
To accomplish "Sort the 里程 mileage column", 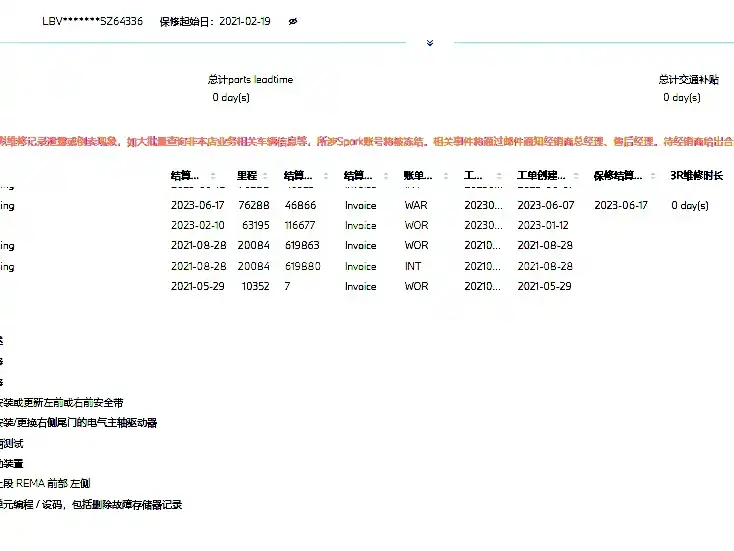I will pyautogui.click(x=265, y=176).
